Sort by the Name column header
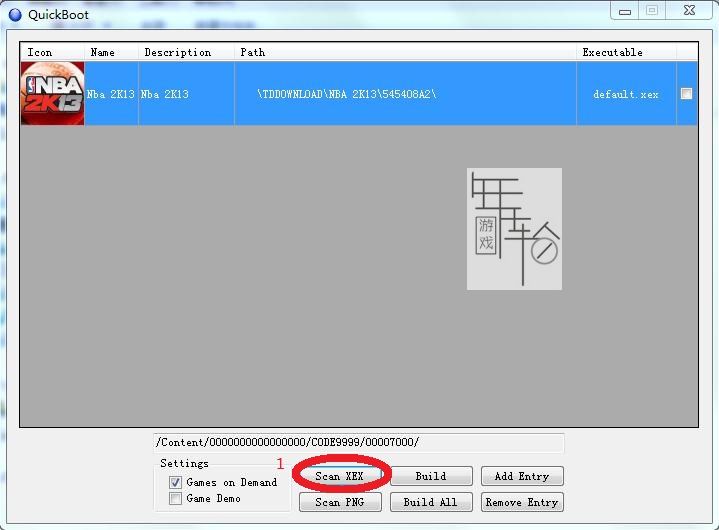This screenshot has width=719, height=530. click(111, 52)
